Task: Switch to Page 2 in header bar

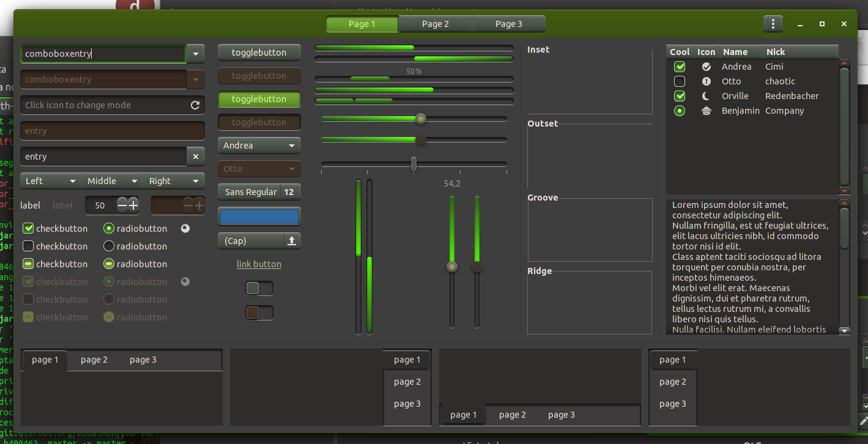Action: tap(436, 24)
